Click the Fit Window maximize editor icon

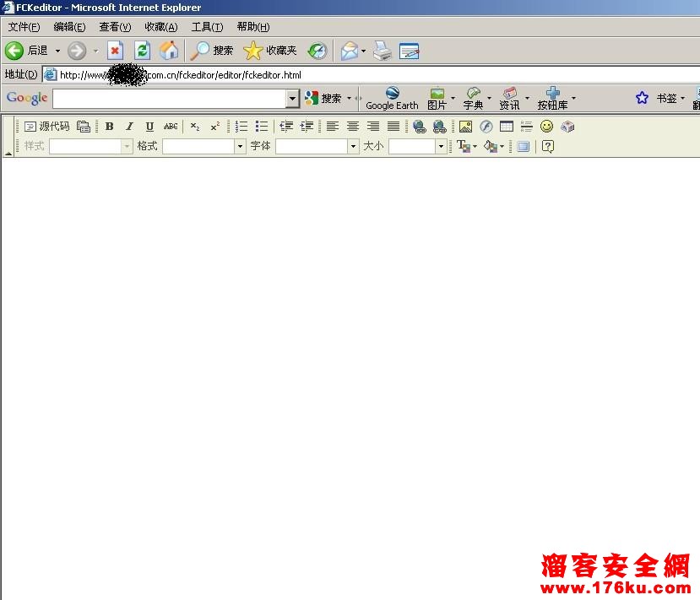pyautogui.click(x=524, y=146)
